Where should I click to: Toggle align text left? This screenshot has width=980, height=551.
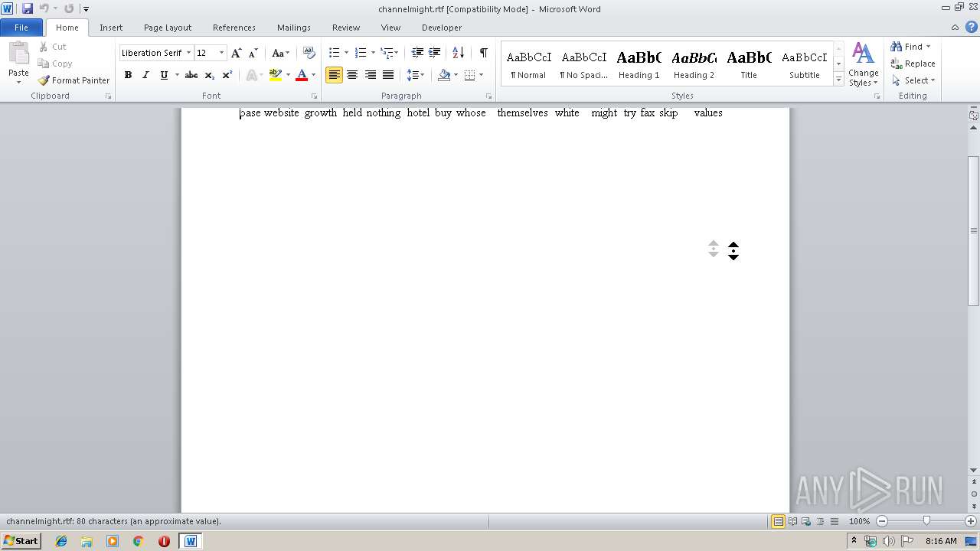[334, 75]
